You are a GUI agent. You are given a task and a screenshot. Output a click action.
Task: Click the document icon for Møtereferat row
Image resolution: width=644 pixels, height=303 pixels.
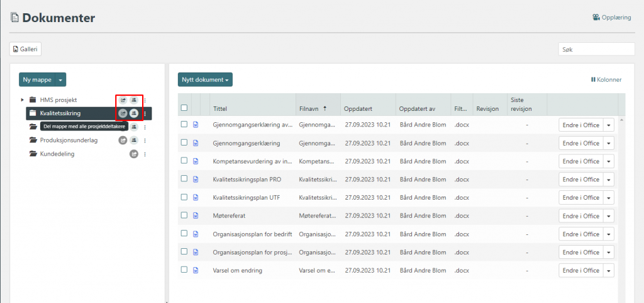[196, 215]
